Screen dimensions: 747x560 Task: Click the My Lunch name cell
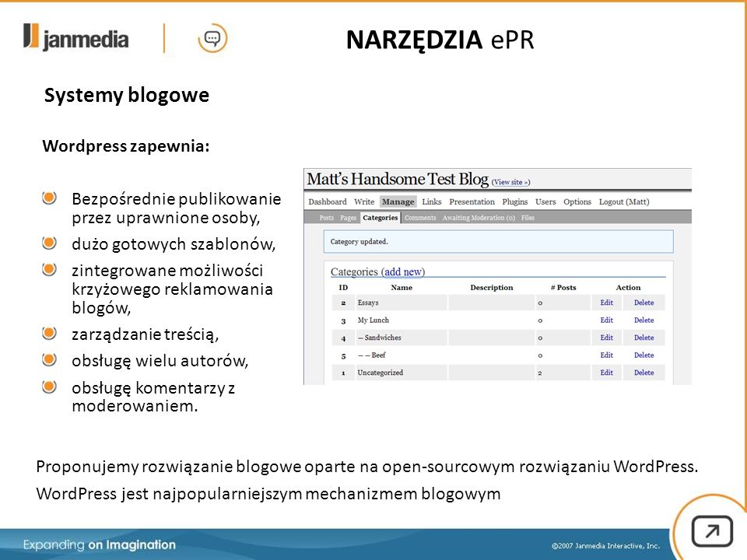pyautogui.click(x=402, y=320)
